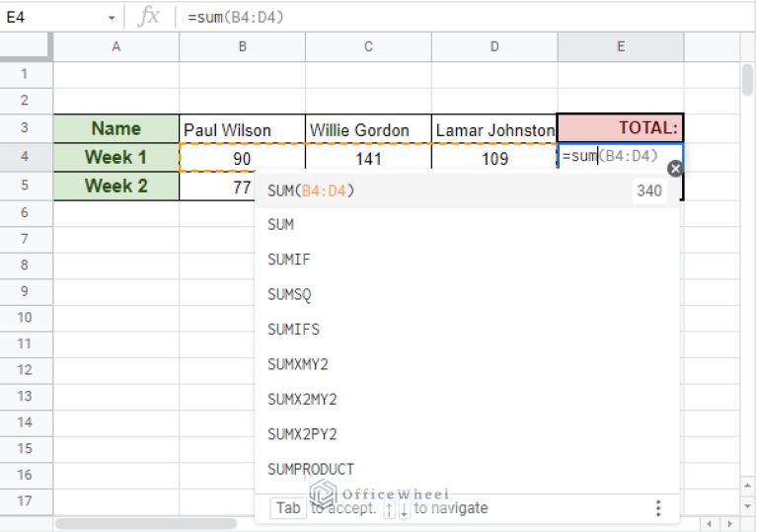Pick SUMPRODUCT from the suggestions
Image resolution: width=757 pixels, height=532 pixels.
click(x=310, y=469)
